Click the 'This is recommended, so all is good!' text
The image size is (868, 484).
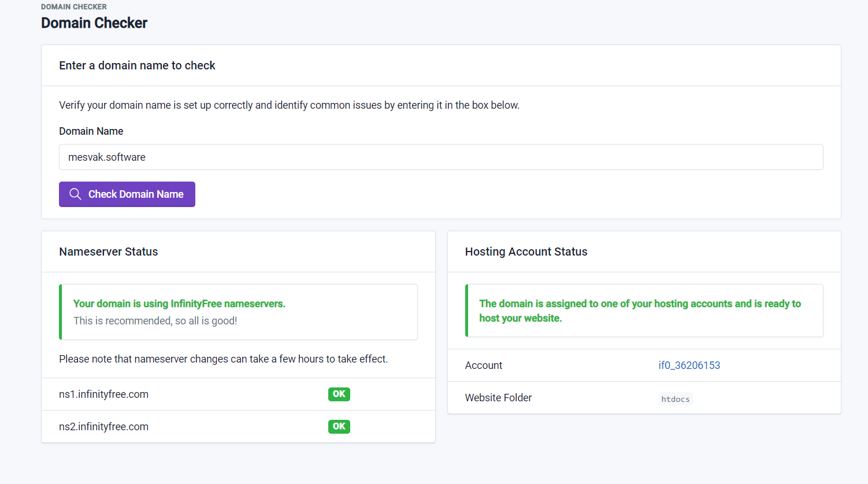(x=155, y=321)
